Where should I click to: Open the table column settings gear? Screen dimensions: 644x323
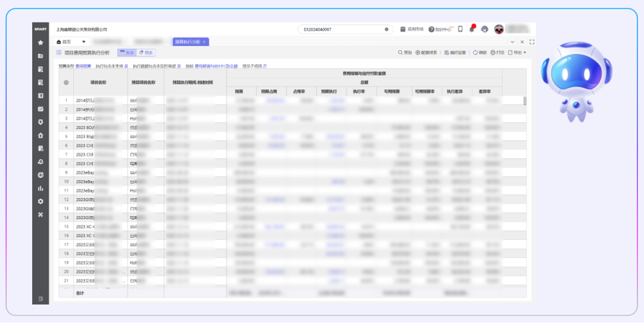(66, 82)
